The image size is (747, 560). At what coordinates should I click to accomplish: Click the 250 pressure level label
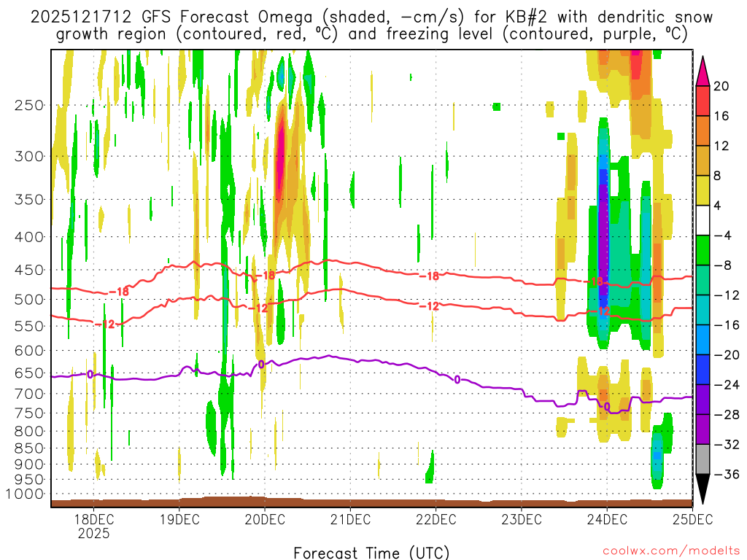point(29,105)
